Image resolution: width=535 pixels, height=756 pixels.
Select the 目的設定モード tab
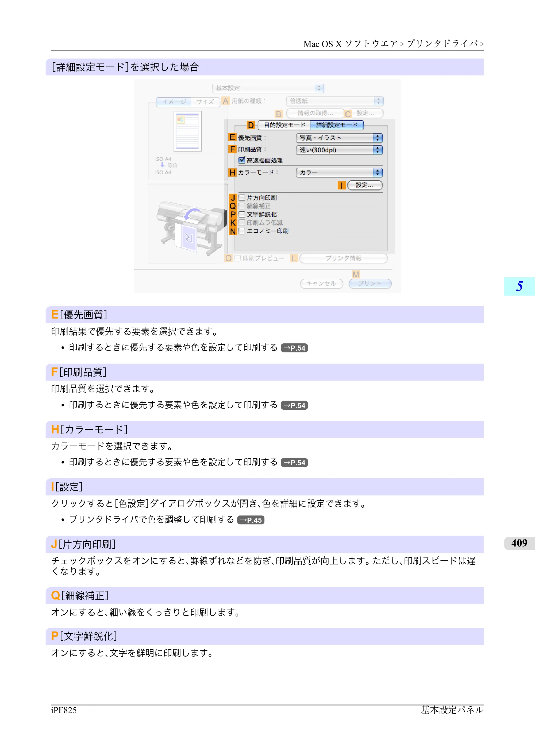(285, 125)
